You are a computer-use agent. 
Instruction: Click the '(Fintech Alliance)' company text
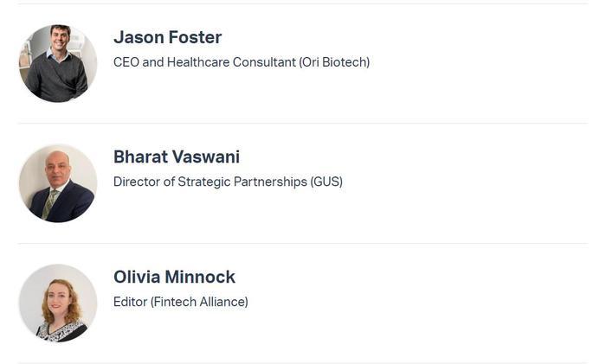[199, 302]
